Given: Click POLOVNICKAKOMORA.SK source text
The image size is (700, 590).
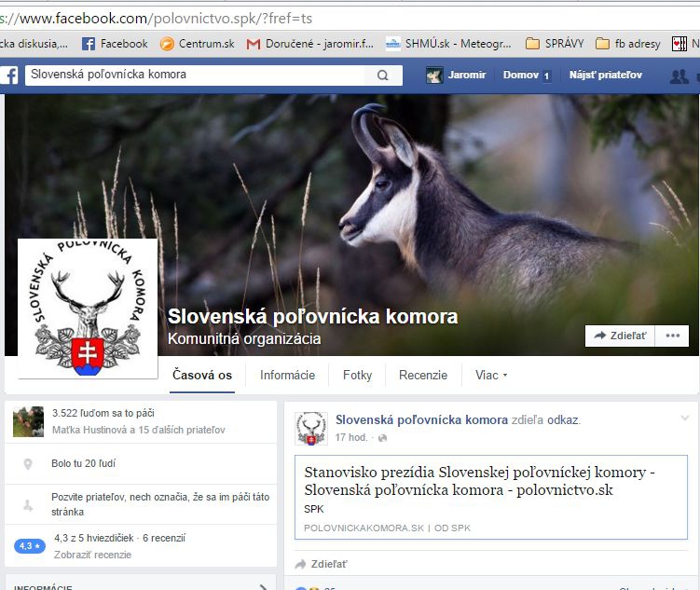Looking at the screenshot, I should point(364,528).
